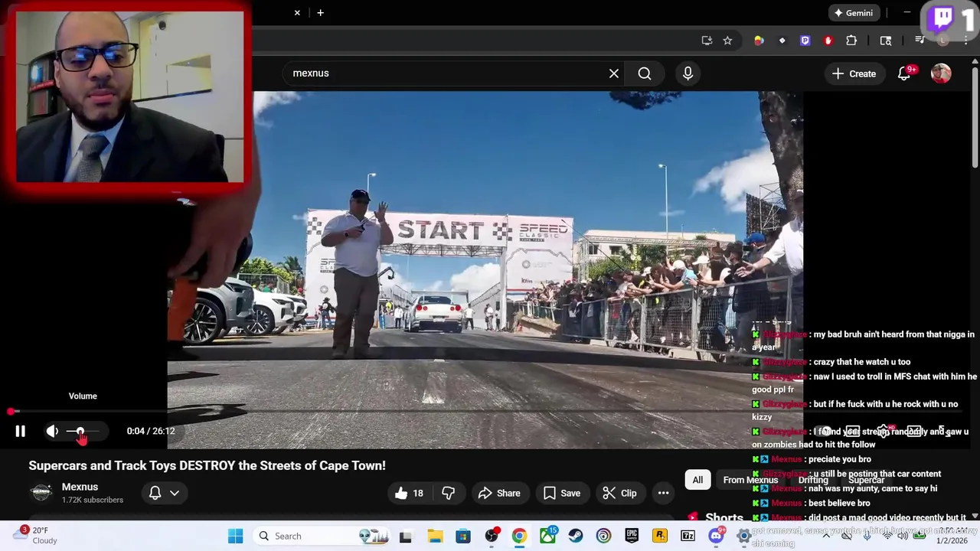Viewport: 980px width, 551px height.
Task: Click the Share button
Action: tap(499, 493)
